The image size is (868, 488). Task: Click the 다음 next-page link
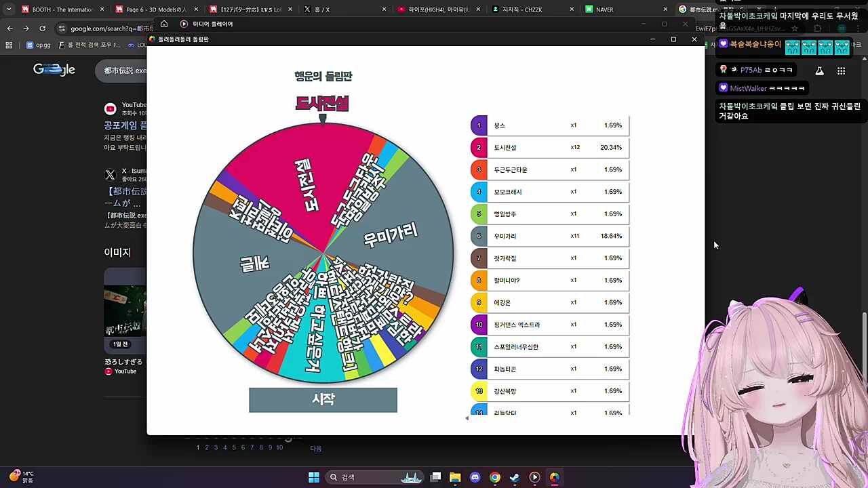click(x=316, y=449)
